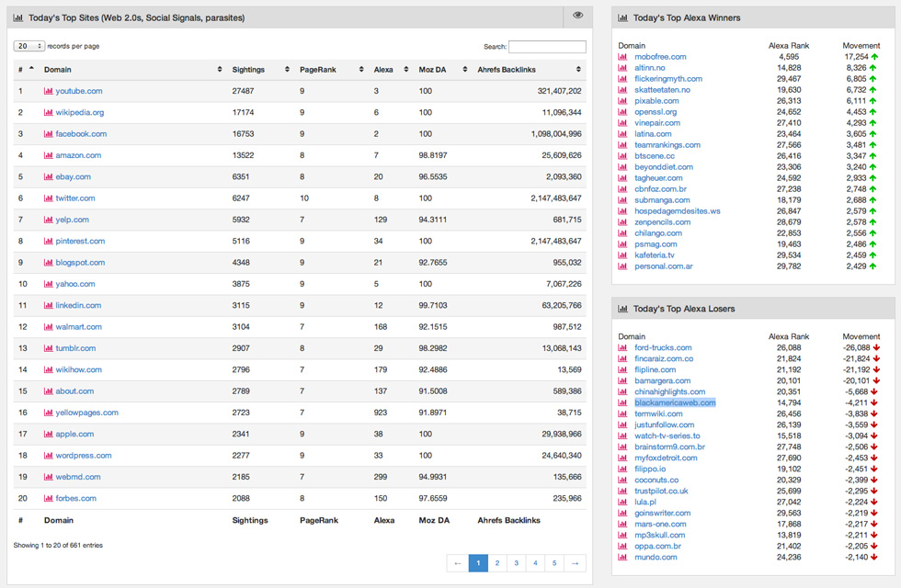Click the Search input field
Viewport: 901px width, 588px height.
pyautogui.click(x=547, y=47)
